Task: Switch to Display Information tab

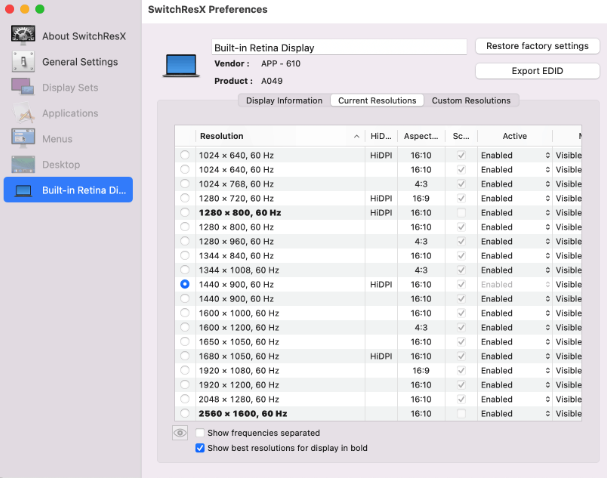Action: 284,101
